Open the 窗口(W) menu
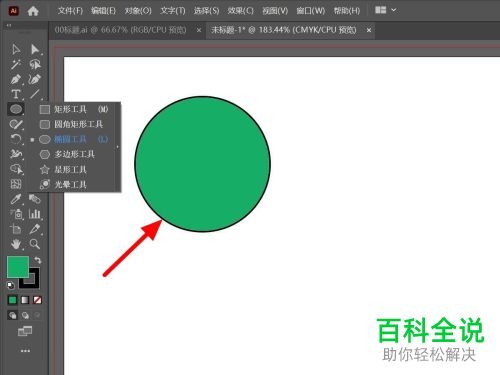Screen dimensions: 500x375 coord(311,11)
